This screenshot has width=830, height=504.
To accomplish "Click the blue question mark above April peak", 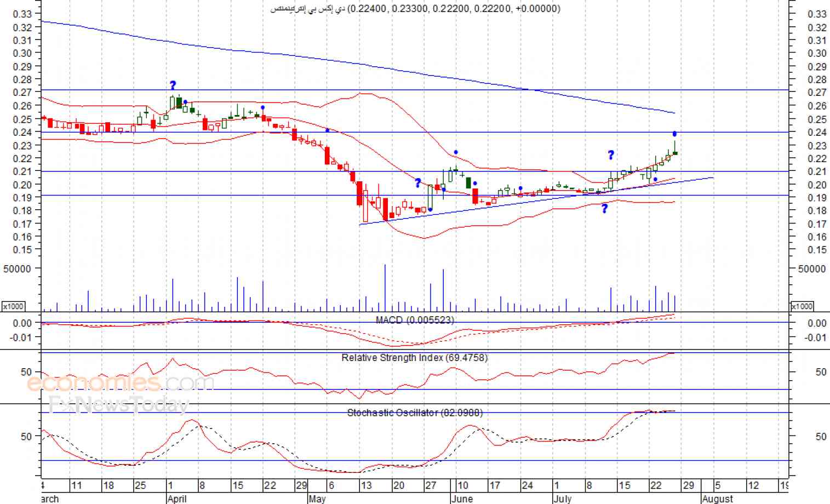I will click(x=173, y=85).
